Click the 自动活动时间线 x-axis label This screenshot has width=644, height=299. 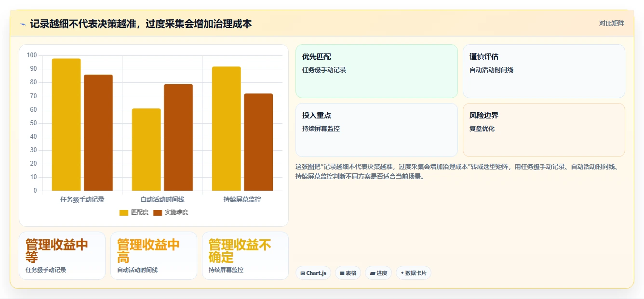[162, 199]
